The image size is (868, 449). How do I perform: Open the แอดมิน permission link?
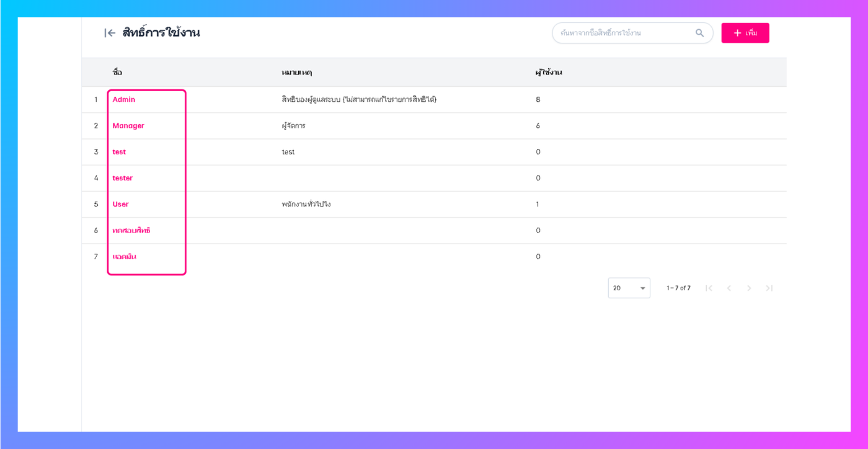coord(125,257)
